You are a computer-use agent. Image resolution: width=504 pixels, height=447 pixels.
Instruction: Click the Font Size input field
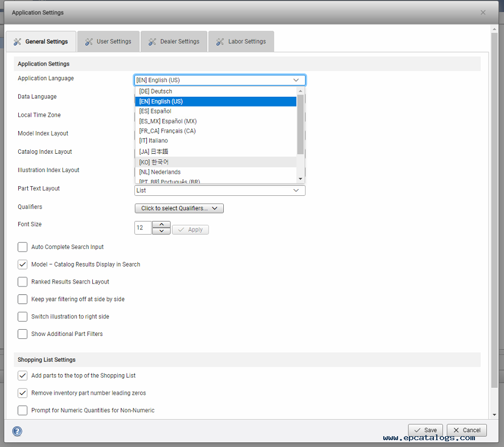click(x=143, y=228)
